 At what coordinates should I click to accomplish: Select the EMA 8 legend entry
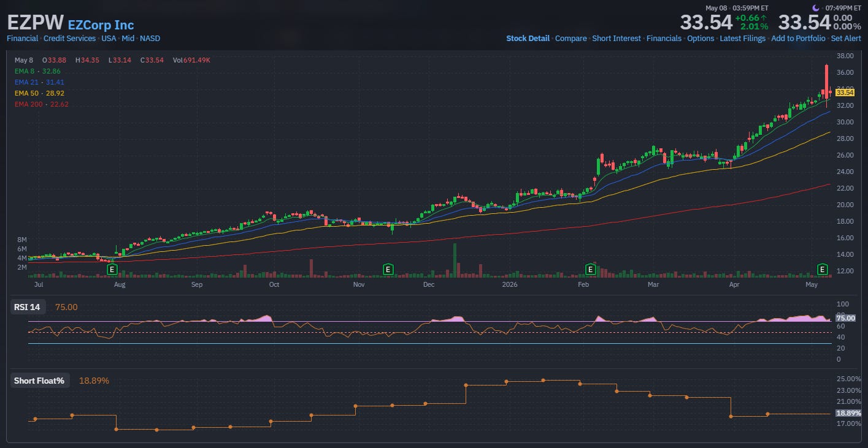[37, 71]
